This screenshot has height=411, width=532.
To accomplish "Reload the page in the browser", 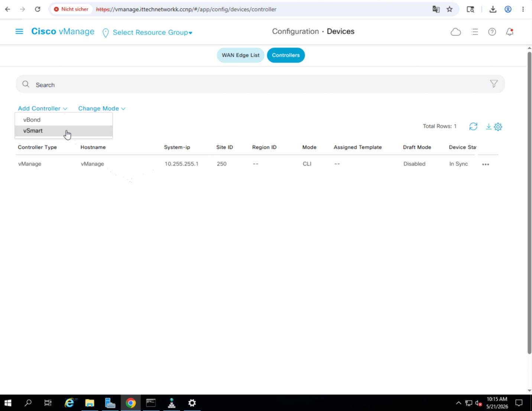I will [x=38, y=9].
